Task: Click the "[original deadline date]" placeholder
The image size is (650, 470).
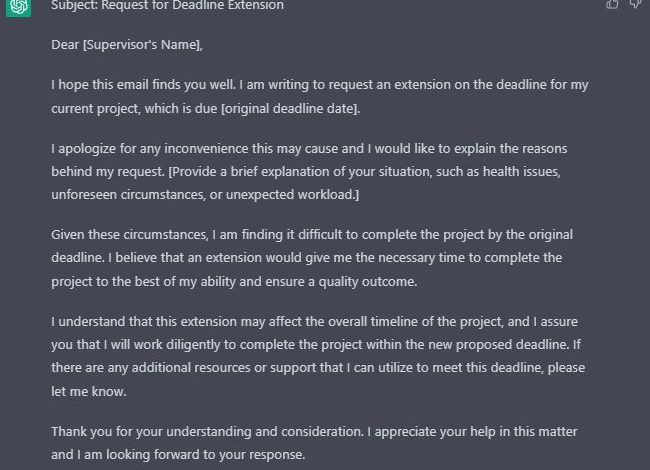Action: [289, 109]
